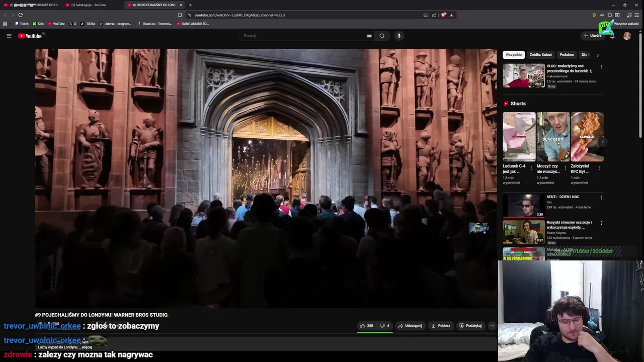
Task: Reload the page with browser refresh icon
Action: [20, 15]
